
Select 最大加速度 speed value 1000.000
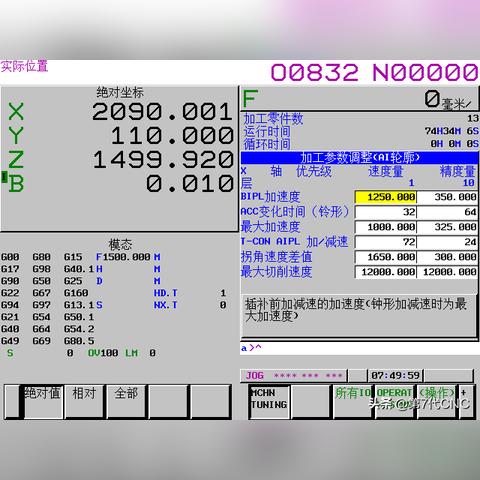pos(386,227)
